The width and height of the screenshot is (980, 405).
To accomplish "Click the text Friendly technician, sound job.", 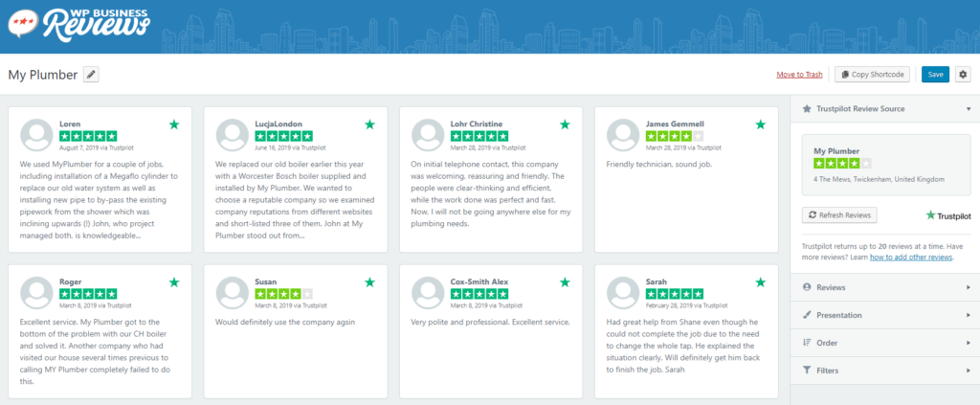I will pos(659,165).
